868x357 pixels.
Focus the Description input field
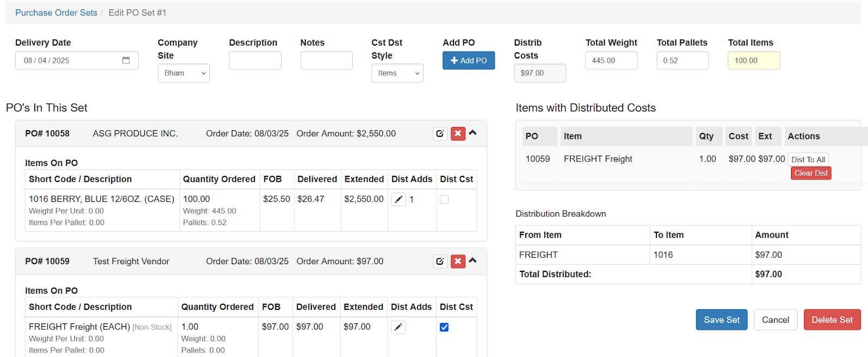tap(255, 60)
